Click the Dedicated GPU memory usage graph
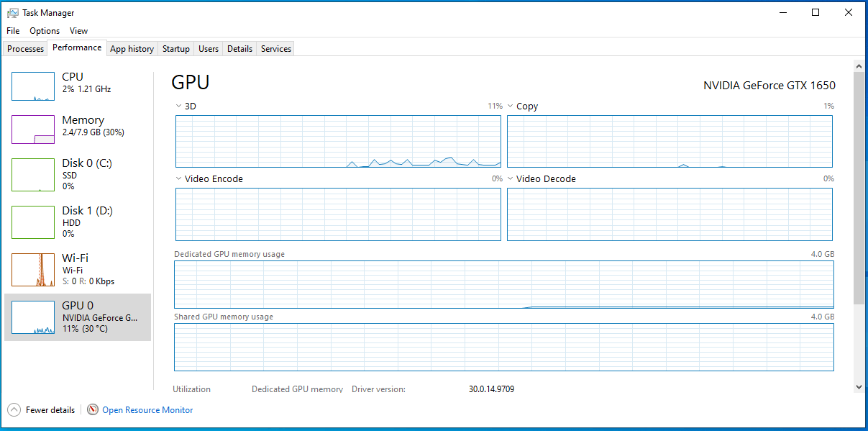Viewport: 868px width, 431px height. (503, 285)
